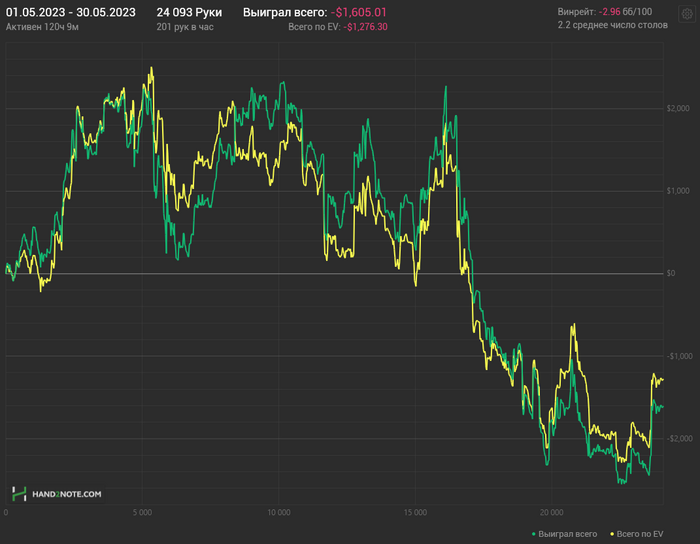Click the date range '01.05.2023 - 30.05.2023'
This screenshot has width=700, height=544.
(x=71, y=12)
